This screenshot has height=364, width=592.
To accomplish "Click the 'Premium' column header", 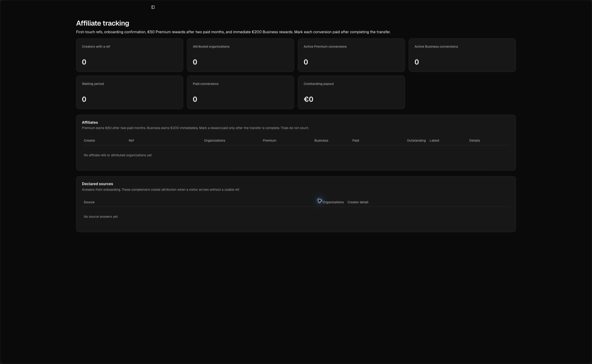I will click(269, 141).
